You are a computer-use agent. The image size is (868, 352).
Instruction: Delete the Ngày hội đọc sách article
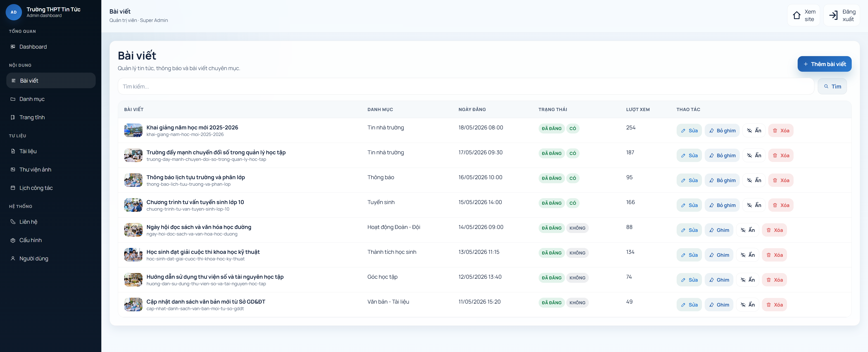(774, 230)
